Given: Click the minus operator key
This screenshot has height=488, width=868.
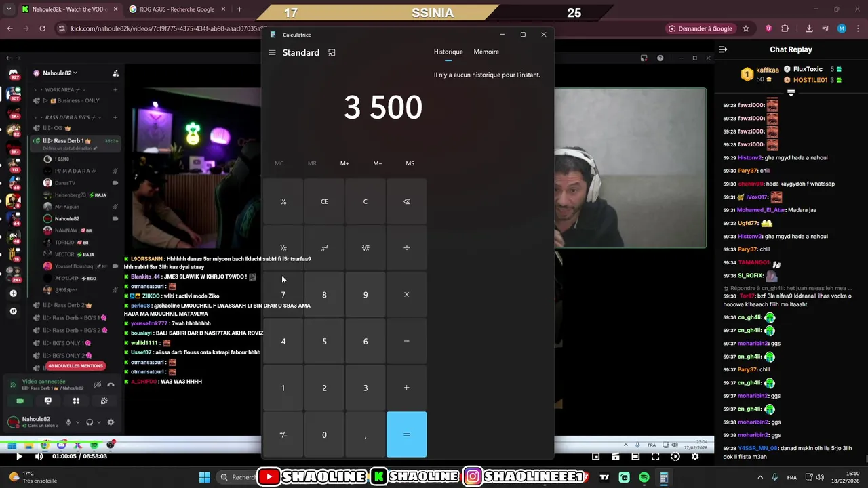Looking at the screenshot, I should [x=407, y=341].
